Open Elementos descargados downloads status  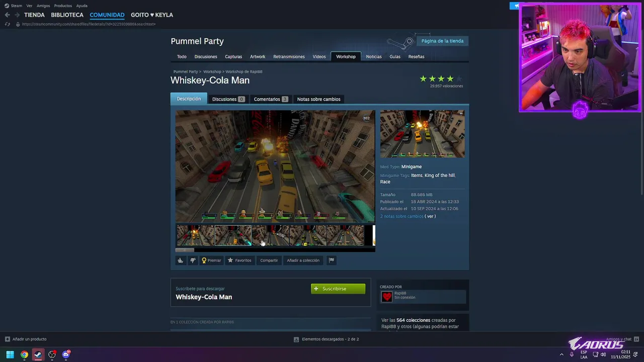(326, 339)
